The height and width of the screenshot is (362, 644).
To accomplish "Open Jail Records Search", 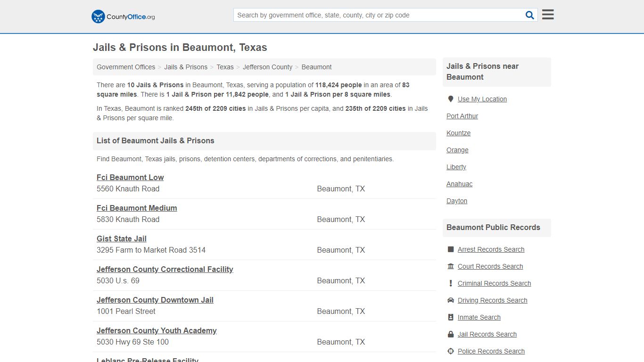I will point(487,334).
